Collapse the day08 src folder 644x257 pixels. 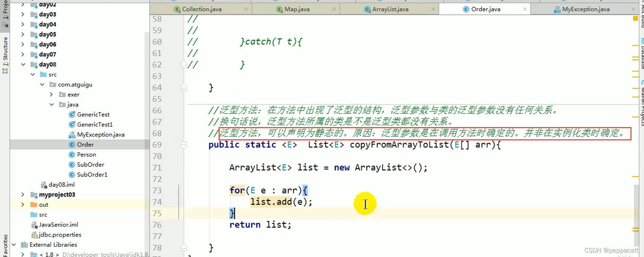(32, 74)
